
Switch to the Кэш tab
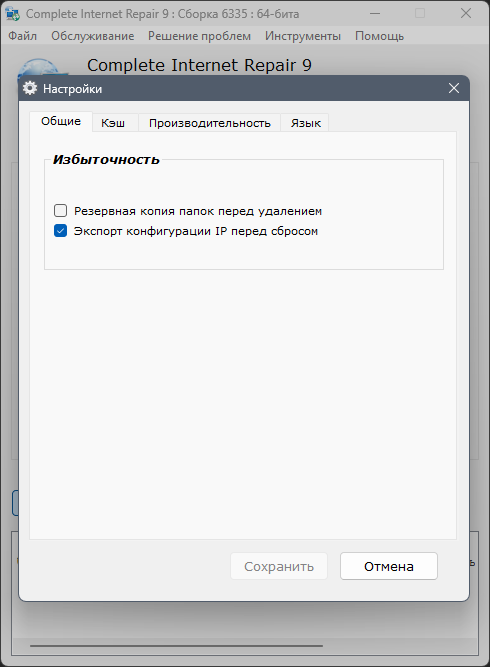pos(113,123)
